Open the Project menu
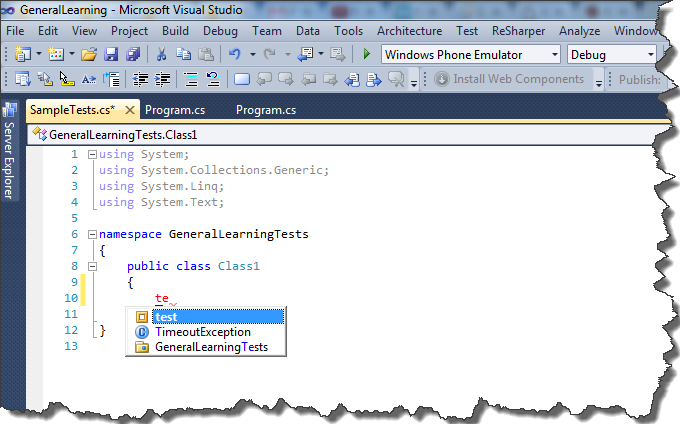This screenshot has width=680, height=424. coord(129,31)
